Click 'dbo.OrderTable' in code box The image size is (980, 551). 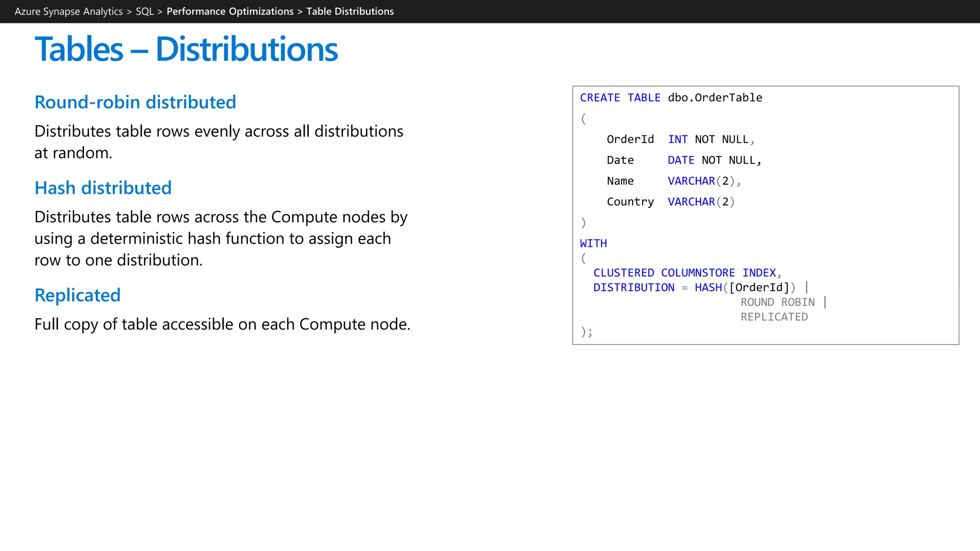point(715,98)
